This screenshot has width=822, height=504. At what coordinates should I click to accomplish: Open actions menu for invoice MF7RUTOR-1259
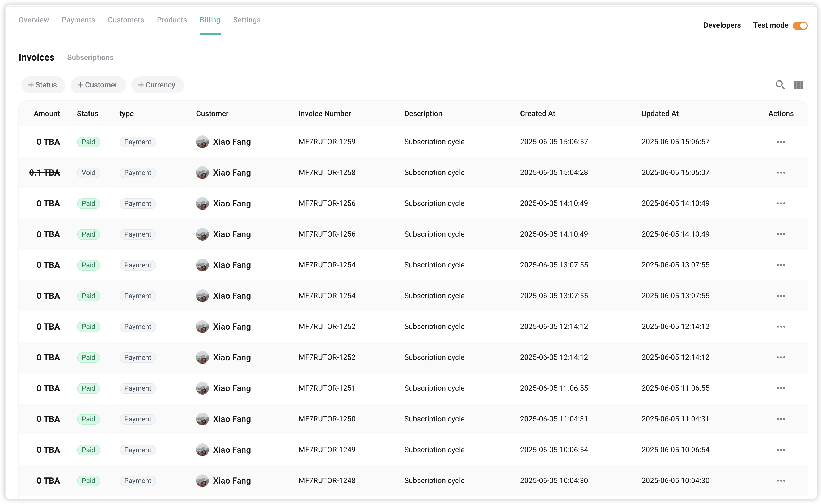781,142
